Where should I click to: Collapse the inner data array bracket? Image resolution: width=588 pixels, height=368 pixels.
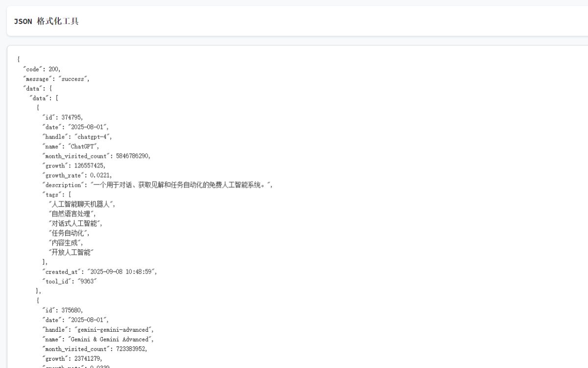click(56, 98)
